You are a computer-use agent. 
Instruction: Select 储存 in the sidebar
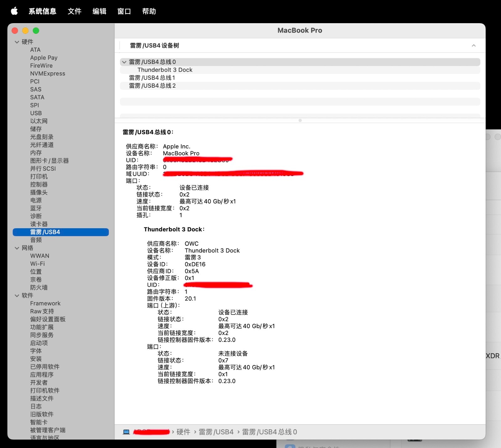(36, 129)
